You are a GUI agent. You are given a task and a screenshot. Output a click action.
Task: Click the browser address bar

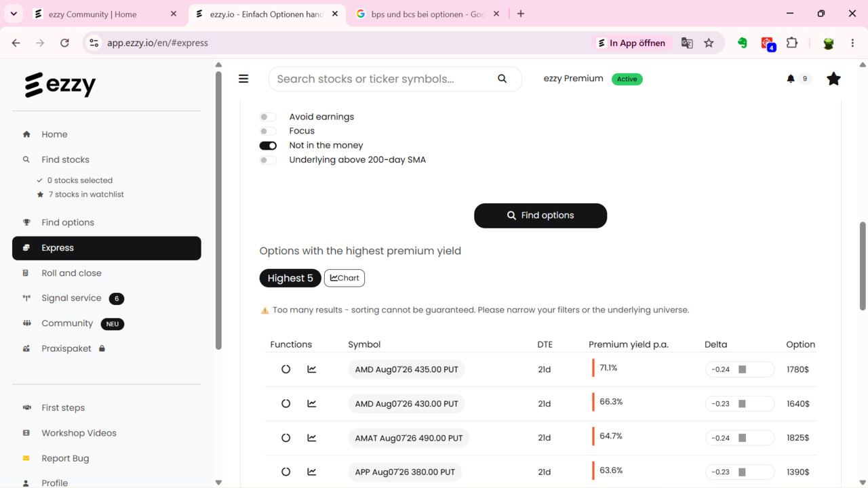tap(346, 43)
